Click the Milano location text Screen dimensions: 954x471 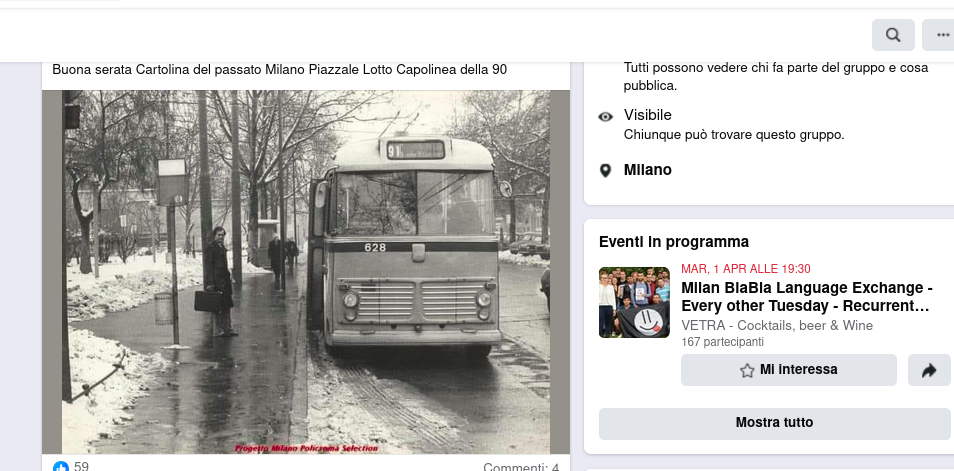[x=647, y=170]
